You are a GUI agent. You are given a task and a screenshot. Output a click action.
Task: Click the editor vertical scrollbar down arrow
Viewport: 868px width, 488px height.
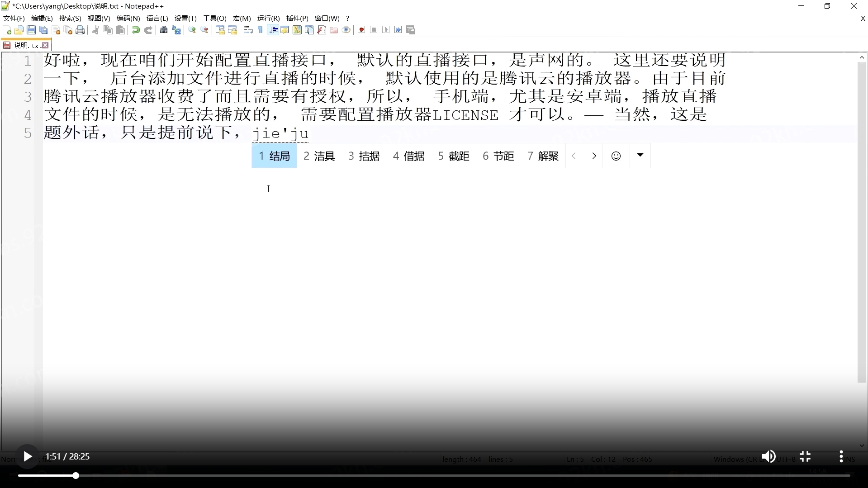862,445
